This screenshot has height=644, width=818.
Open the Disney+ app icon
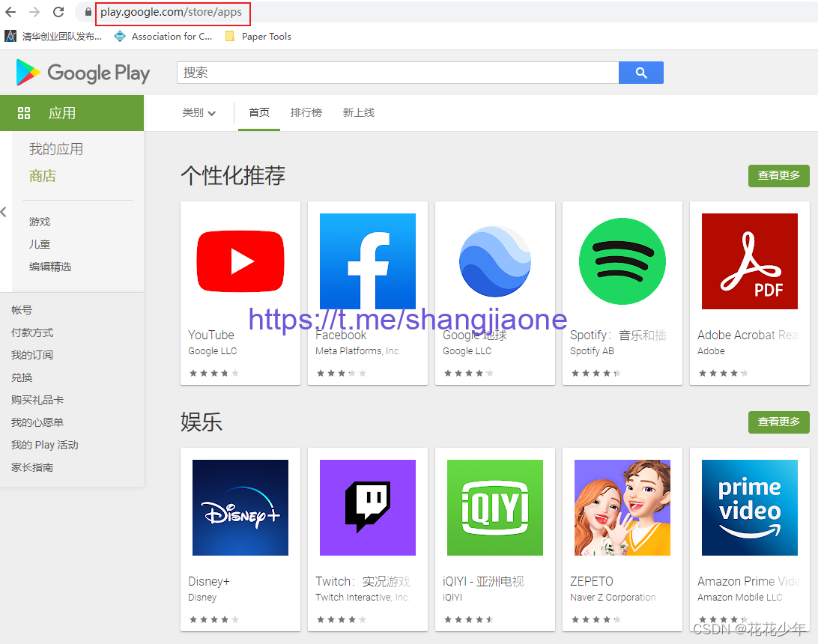tap(240, 508)
